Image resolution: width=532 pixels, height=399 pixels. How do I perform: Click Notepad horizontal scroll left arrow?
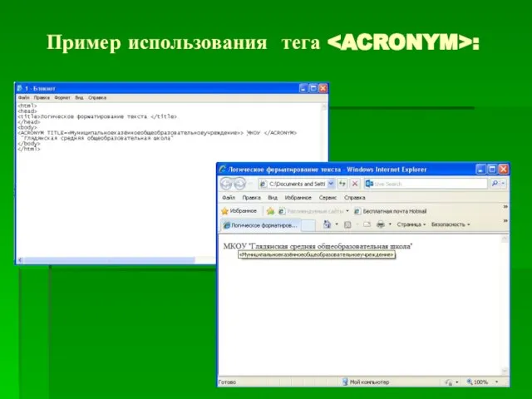click(20, 260)
